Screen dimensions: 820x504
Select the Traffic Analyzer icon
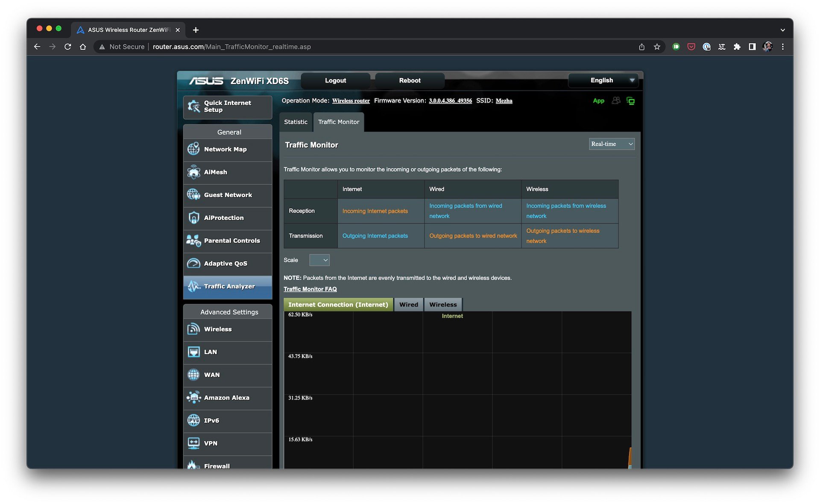coord(194,286)
